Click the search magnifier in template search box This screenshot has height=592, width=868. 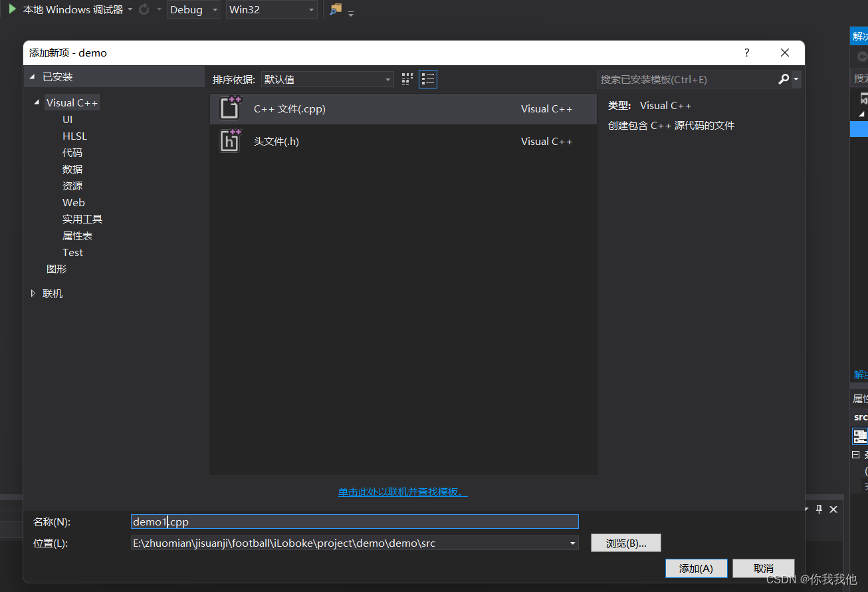click(784, 78)
